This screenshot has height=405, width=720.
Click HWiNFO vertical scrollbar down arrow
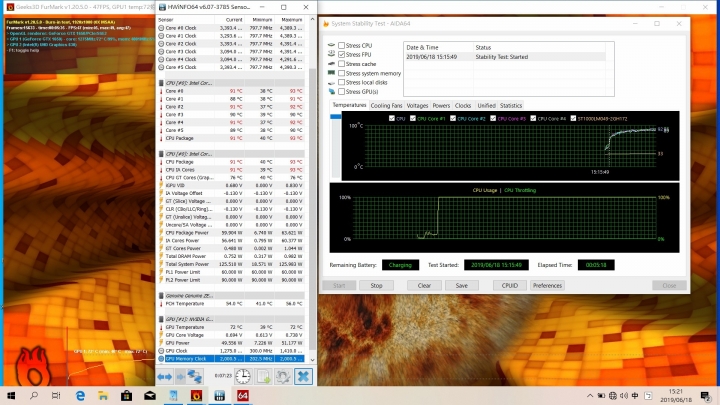point(313,360)
